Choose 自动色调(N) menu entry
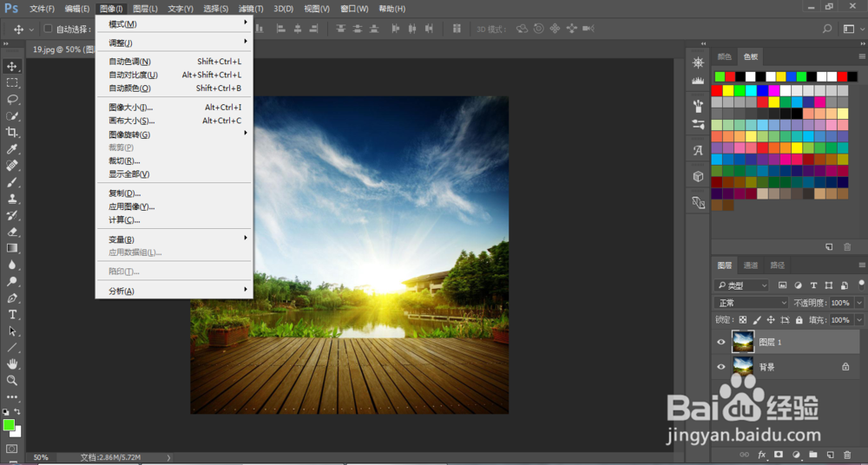This screenshot has height=465, width=868. pos(174,62)
